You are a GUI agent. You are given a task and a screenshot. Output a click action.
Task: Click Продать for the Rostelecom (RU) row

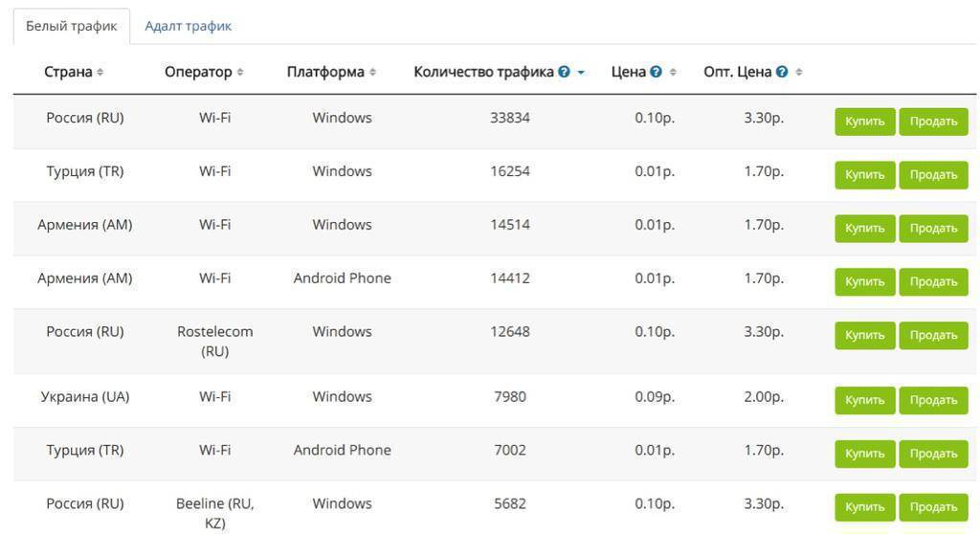[933, 335]
